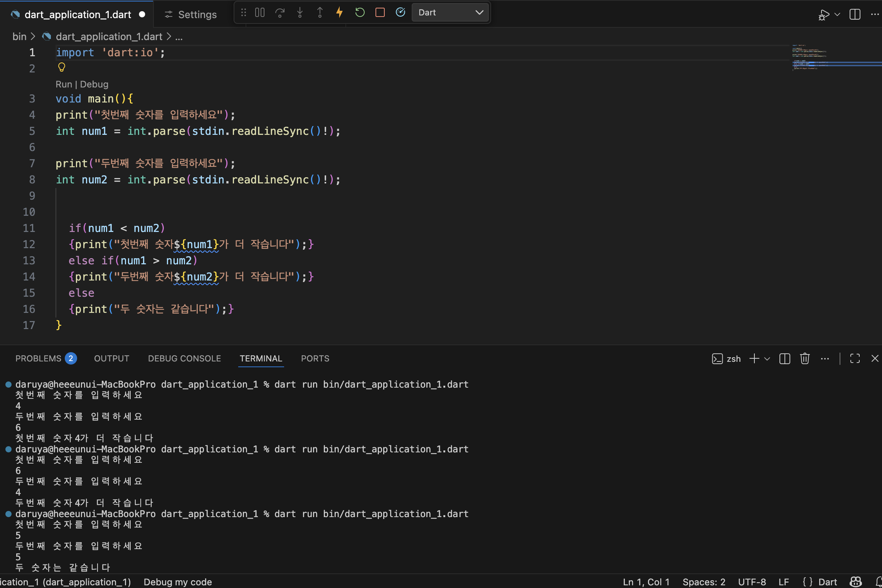Maximize the terminal panel size
The image size is (882, 588).
[x=855, y=359]
